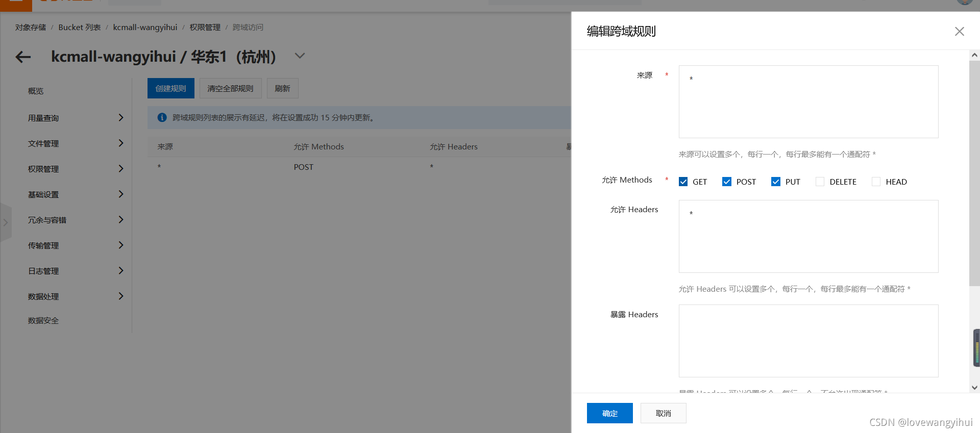980x433 pixels.
Task: Expand the 冗余与容错 menu arrow
Action: pos(121,219)
